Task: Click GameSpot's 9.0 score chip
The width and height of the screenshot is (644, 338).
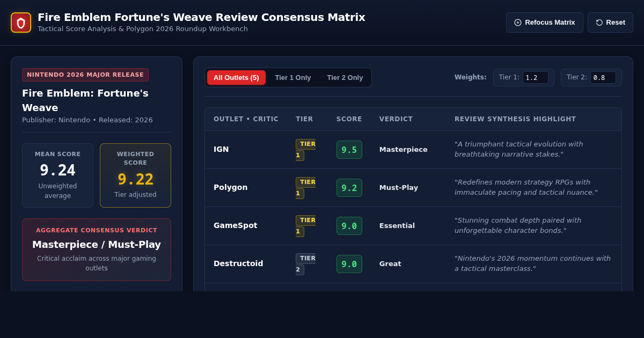Action: (x=349, y=226)
